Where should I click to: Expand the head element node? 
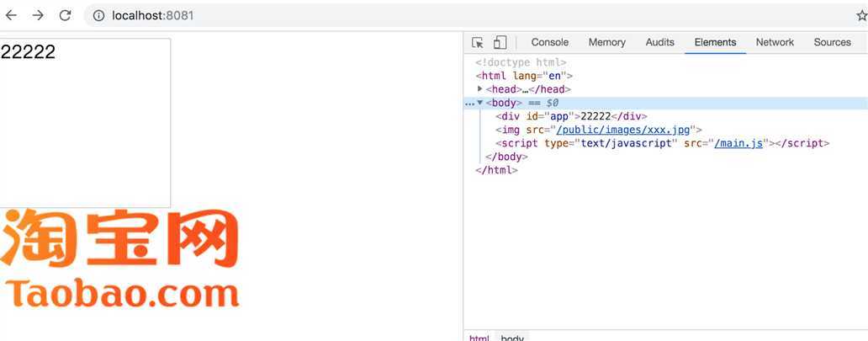click(480, 88)
